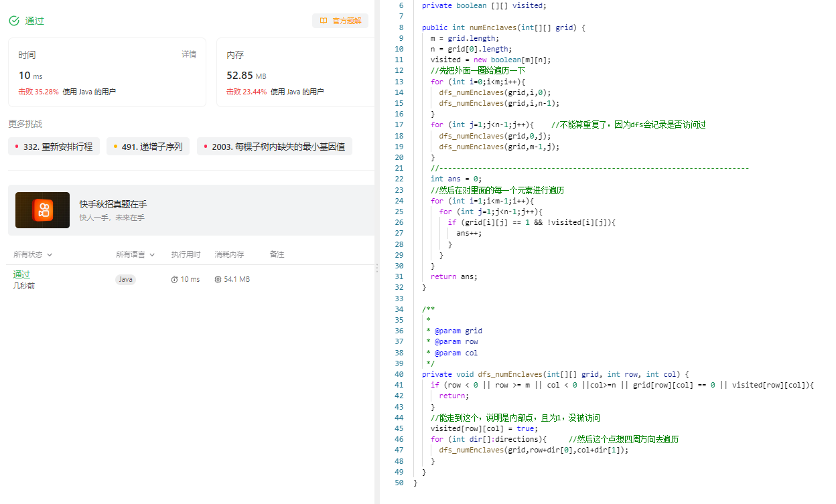Screen dimensions: 836x504
Task: Click the comment 然后在对里面的每一个元素进行遍历
Action: click(x=497, y=190)
